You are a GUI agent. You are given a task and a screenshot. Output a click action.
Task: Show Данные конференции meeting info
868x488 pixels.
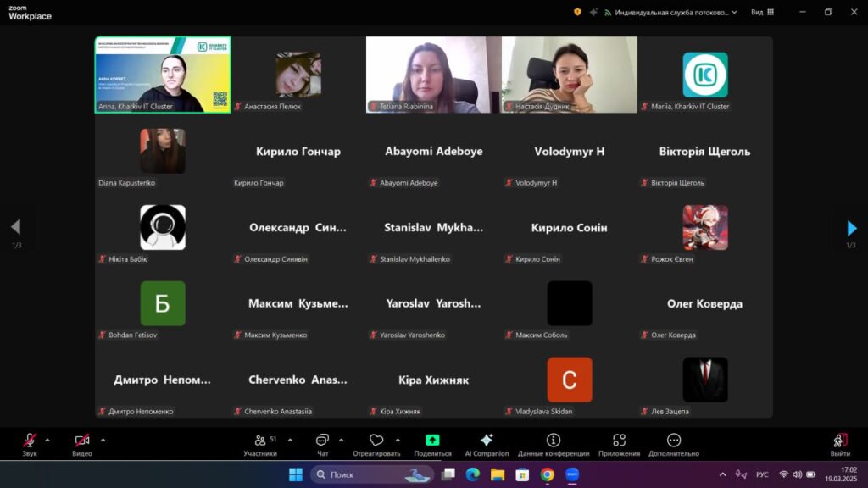click(x=554, y=443)
